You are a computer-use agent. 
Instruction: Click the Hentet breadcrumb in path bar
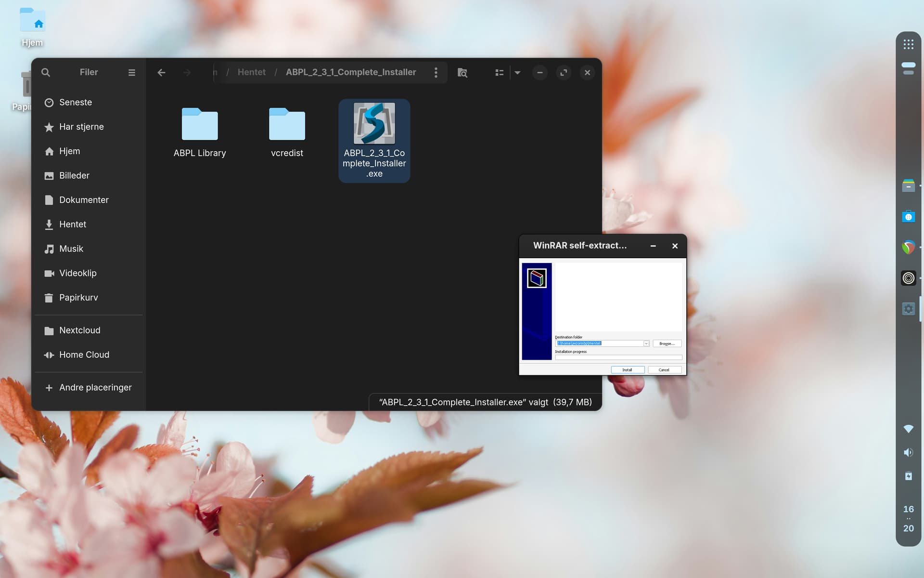coord(251,72)
